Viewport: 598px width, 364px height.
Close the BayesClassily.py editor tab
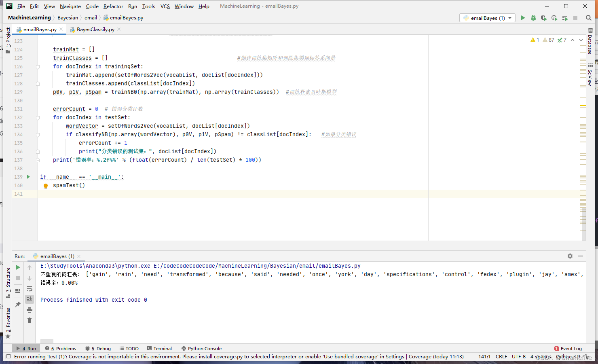[119, 29]
